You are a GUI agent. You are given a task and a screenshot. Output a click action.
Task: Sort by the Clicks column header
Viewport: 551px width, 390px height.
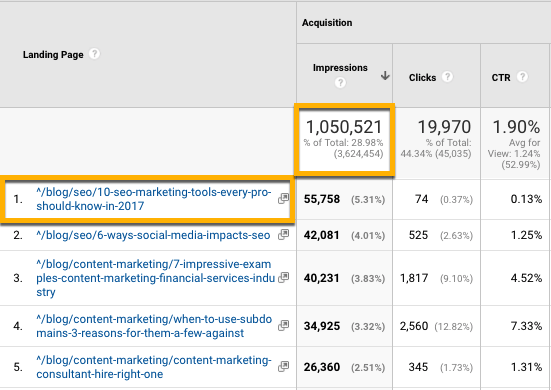click(x=422, y=78)
